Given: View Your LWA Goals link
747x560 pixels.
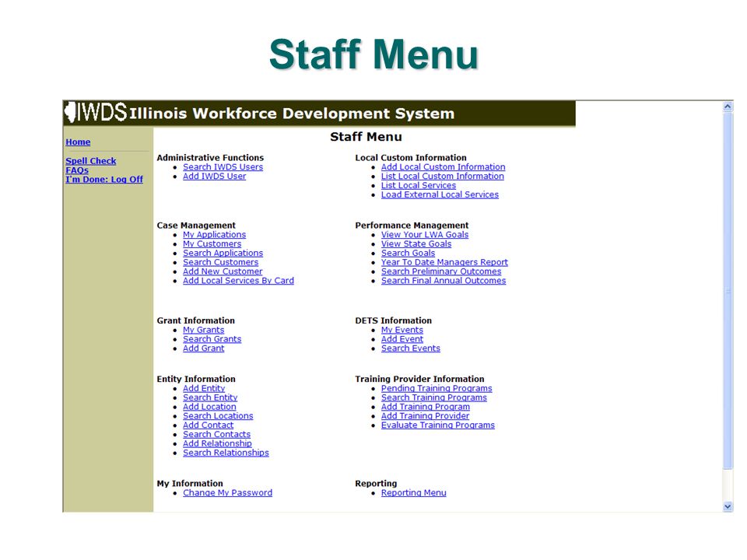Looking at the screenshot, I should [x=425, y=235].
